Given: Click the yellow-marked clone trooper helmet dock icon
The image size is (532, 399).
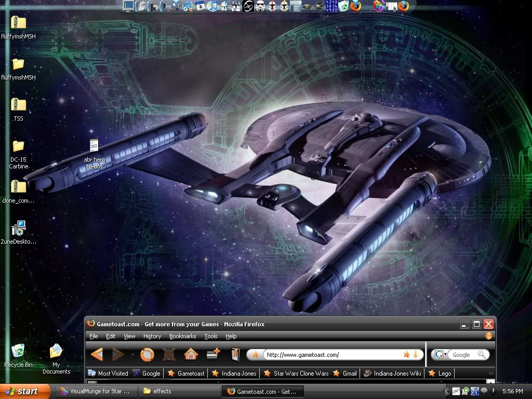Looking at the screenshot, I should (284, 6).
